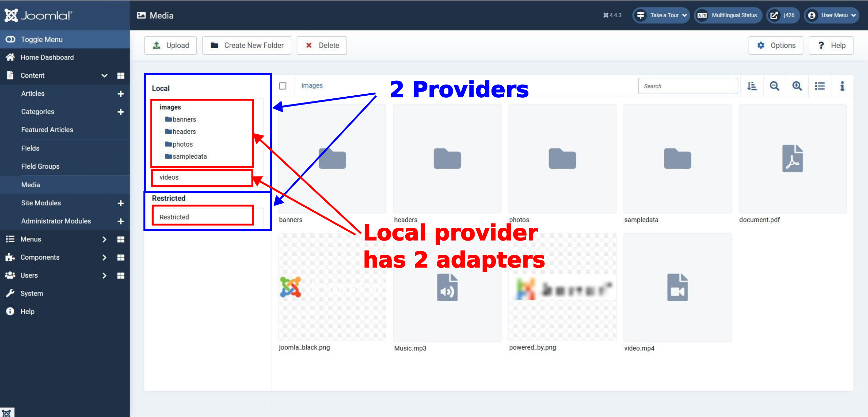Screen dimensions: 868x417
Task: Click the Search input field
Action: click(x=688, y=86)
